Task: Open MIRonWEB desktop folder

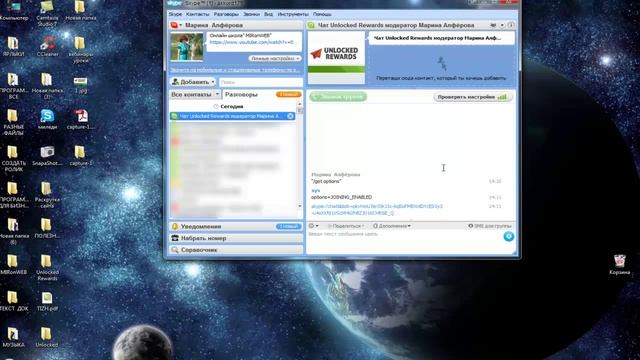Action: point(13,264)
